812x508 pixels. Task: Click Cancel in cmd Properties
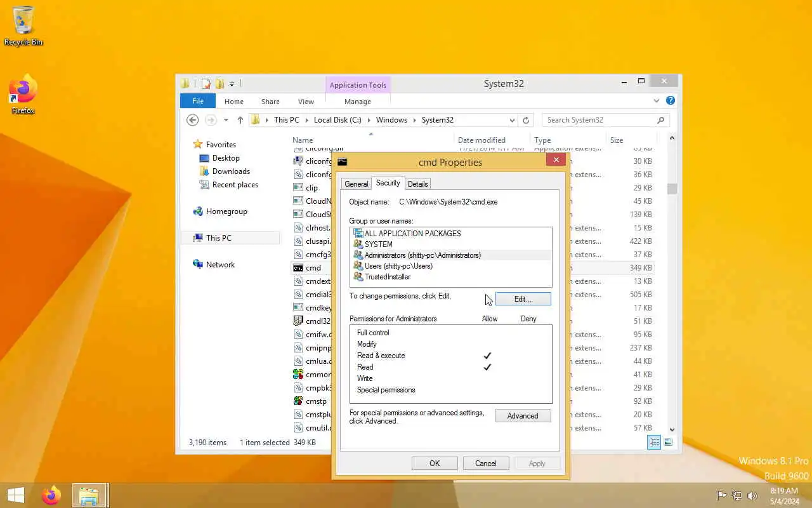(x=486, y=464)
